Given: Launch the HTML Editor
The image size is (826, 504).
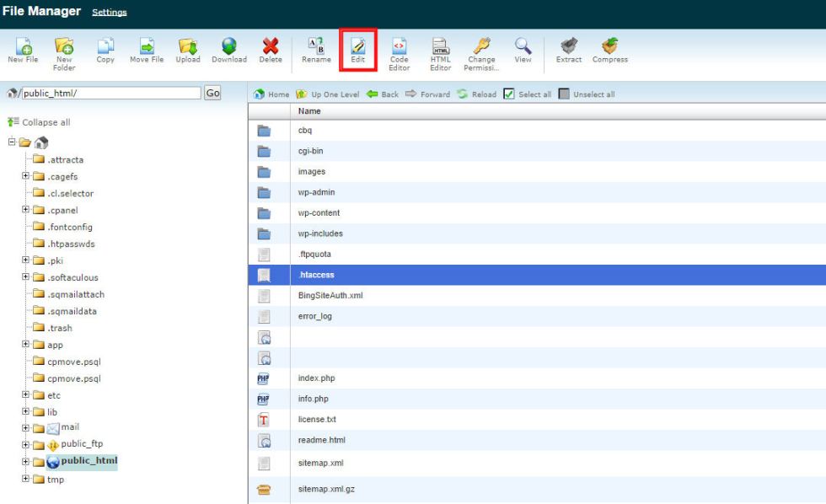Looking at the screenshot, I should click(x=440, y=54).
